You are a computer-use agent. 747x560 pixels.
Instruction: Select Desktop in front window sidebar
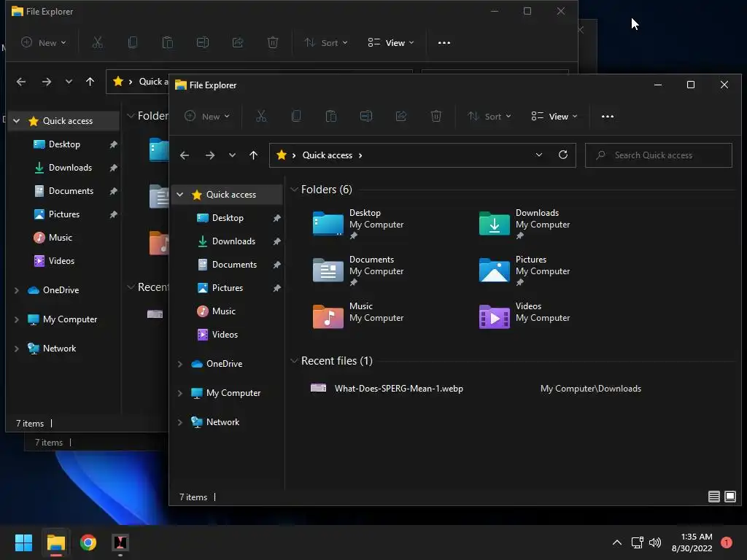click(x=226, y=217)
